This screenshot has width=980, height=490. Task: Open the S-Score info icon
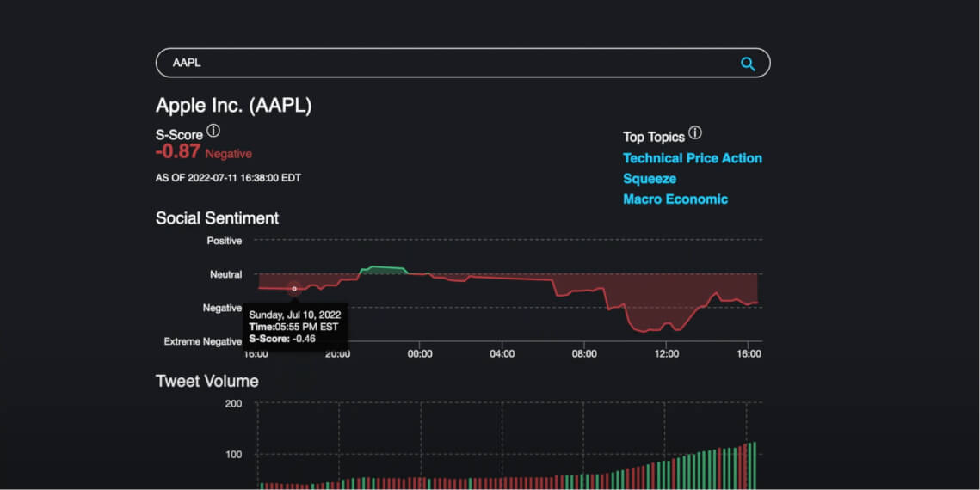[x=213, y=131]
